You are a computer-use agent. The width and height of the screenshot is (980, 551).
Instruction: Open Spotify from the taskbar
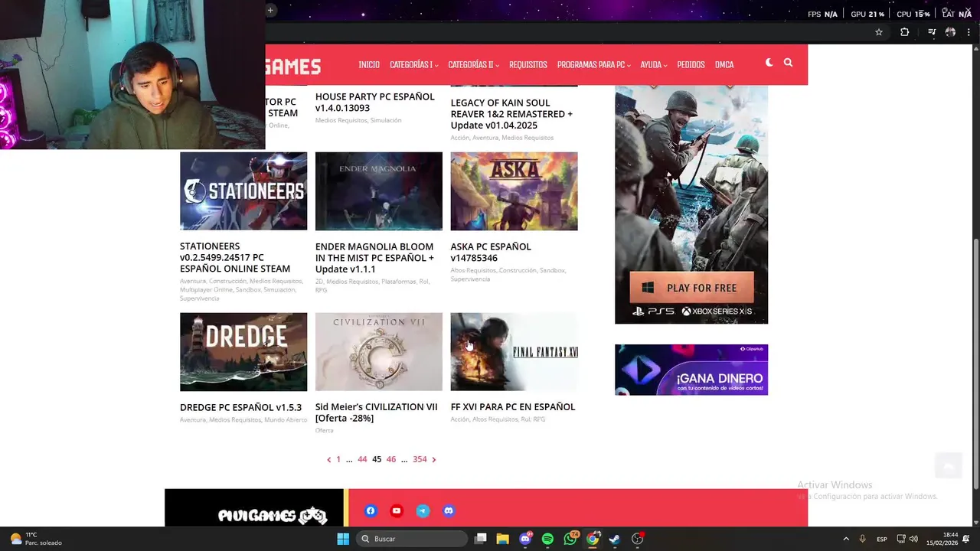[x=547, y=539]
